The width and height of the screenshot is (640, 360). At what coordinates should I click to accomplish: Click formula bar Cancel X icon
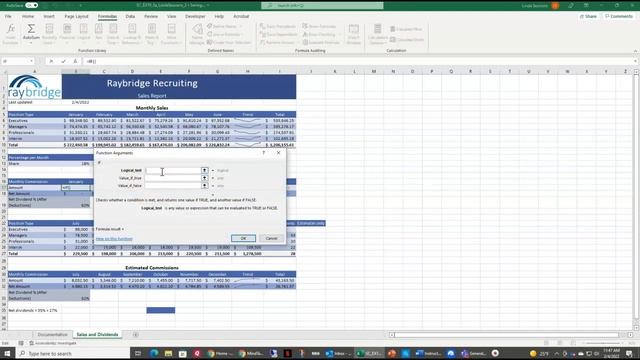pos(51,61)
